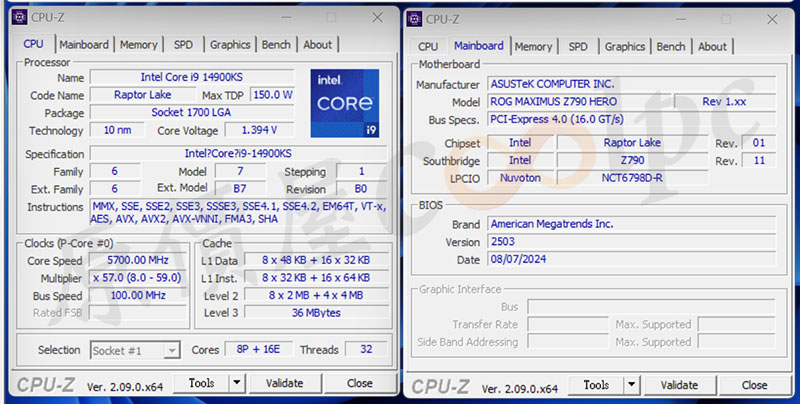
Task: Click Manufacturer field ASUSTeK COMPUTER INC.
Action: click(x=632, y=84)
